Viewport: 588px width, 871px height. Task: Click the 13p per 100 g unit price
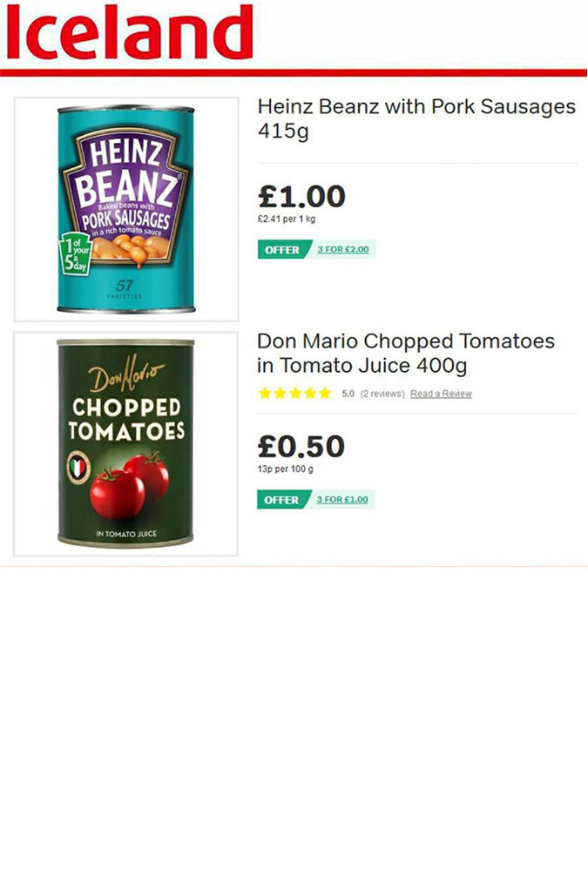[285, 469]
